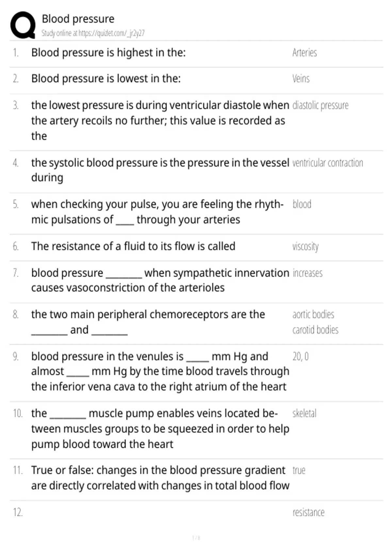Viewport: 392px width, 556px height.
Task: Select question 11 True or false statement
Action: [x=160, y=478]
